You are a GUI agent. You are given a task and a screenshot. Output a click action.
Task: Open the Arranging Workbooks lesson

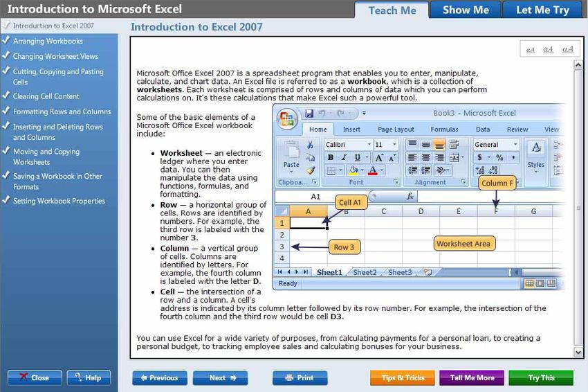[x=48, y=42]
